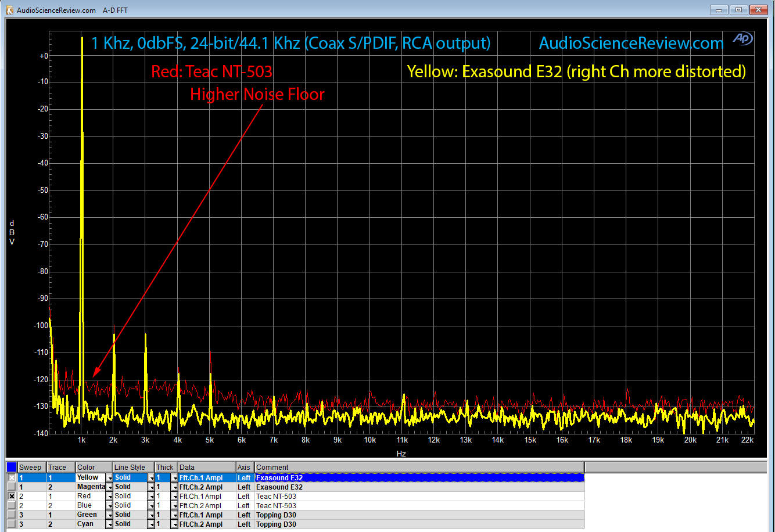Enable the Blue Teac NT-503 trace checkbox
The width and height of the screenshot is (775, 532).
[x=12, y=505]
